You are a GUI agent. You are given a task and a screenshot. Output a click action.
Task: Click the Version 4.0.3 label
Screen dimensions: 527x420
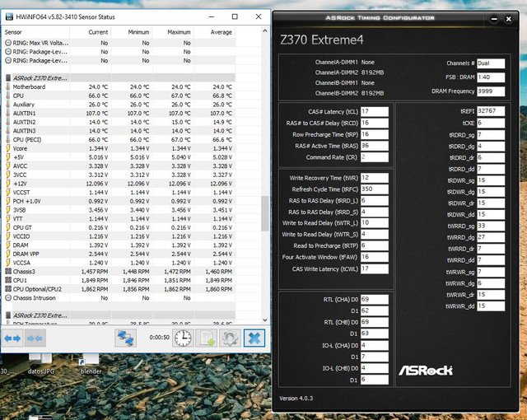[x=296, y=398]
